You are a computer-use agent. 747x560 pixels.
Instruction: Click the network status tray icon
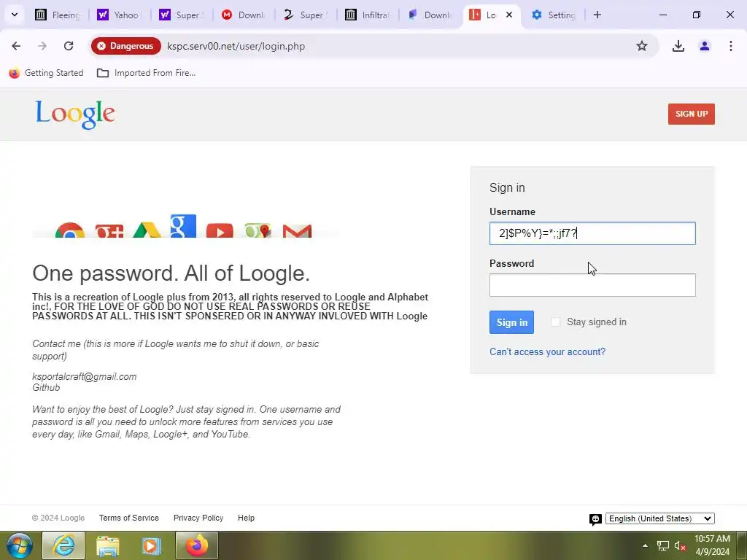point(662,545)
